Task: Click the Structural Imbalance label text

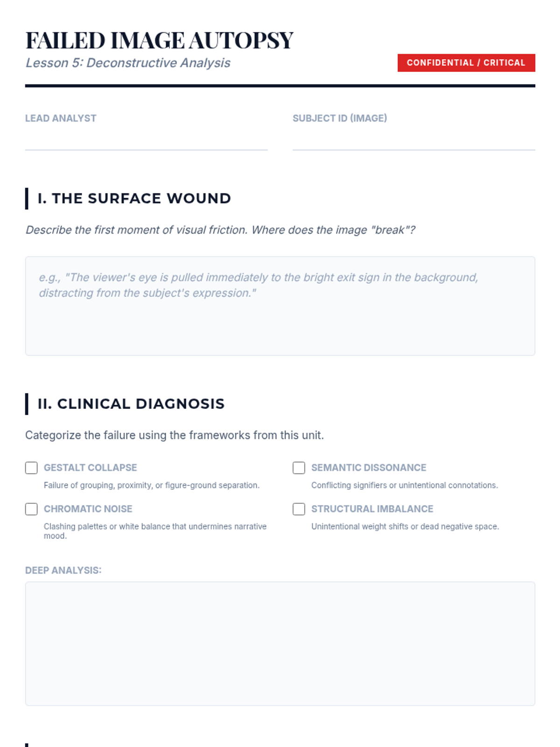Action: (372, 509)
